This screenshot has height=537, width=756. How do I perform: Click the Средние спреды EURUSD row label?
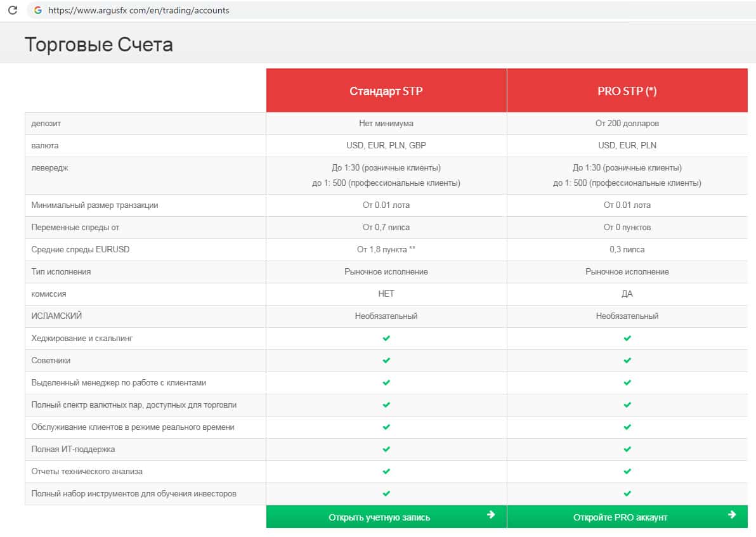tap(81, 250)
